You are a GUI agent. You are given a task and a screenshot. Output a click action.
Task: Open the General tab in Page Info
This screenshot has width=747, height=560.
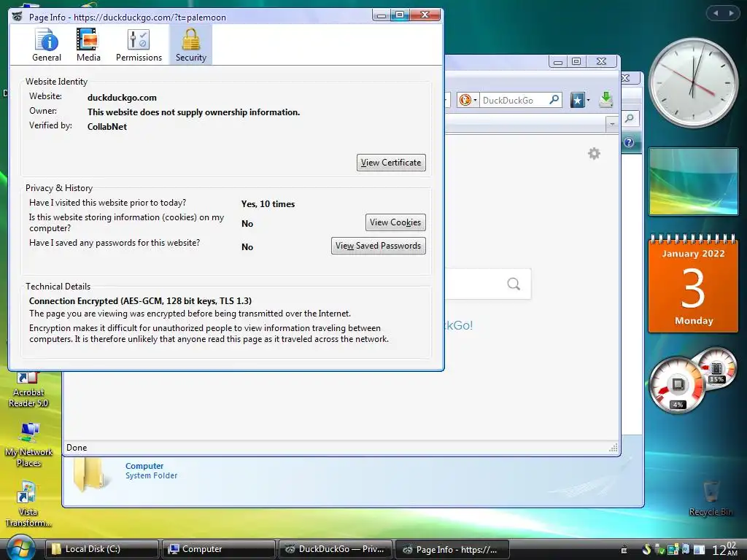(x=47, y=45)
